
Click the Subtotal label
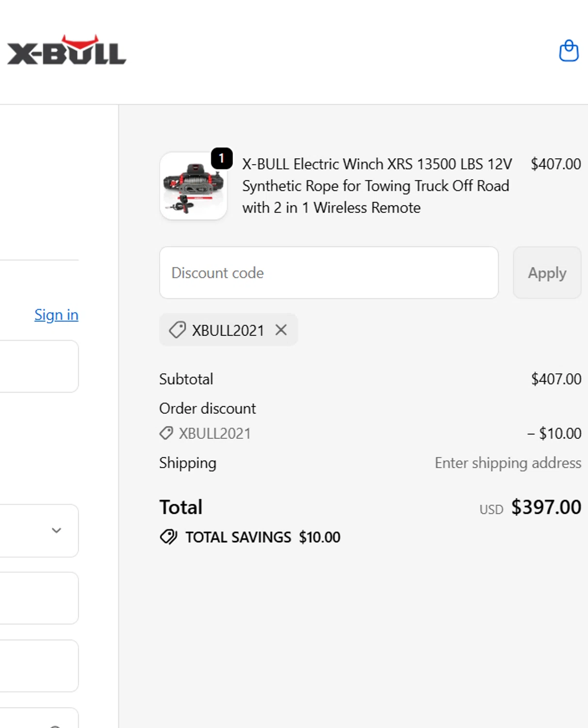(x=186, y=379)
